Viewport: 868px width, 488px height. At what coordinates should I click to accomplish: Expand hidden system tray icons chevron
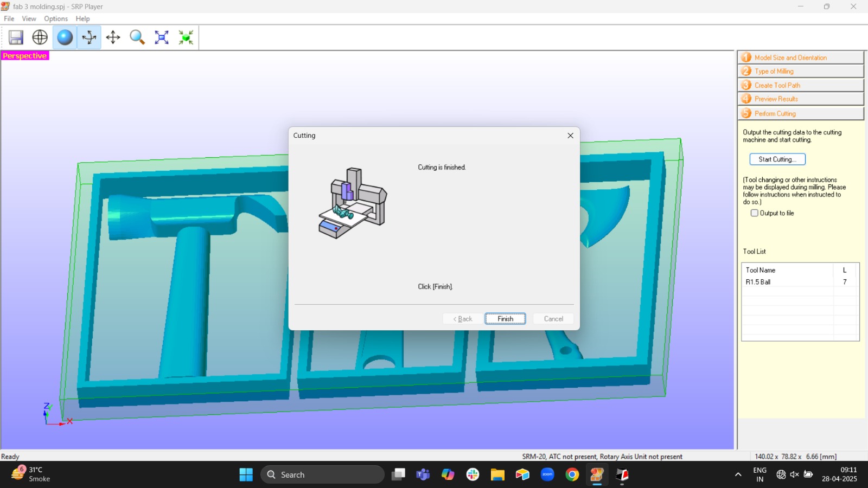738,474
